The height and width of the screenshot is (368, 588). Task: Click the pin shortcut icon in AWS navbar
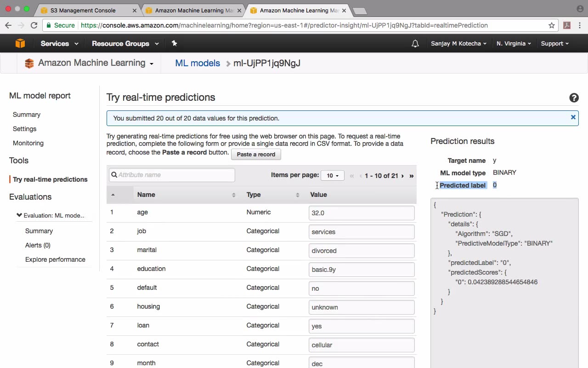174,43
